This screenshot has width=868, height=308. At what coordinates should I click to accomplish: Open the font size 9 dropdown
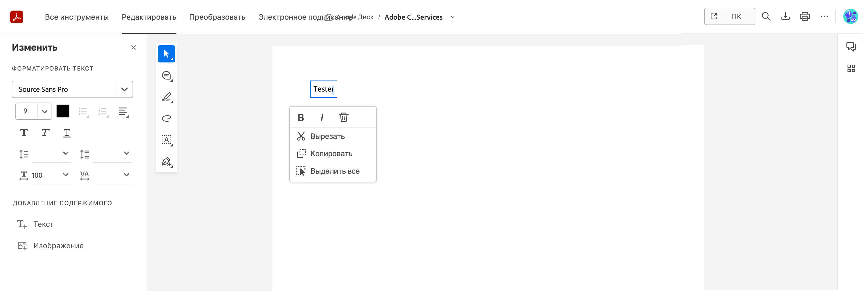tap(44, 111)
